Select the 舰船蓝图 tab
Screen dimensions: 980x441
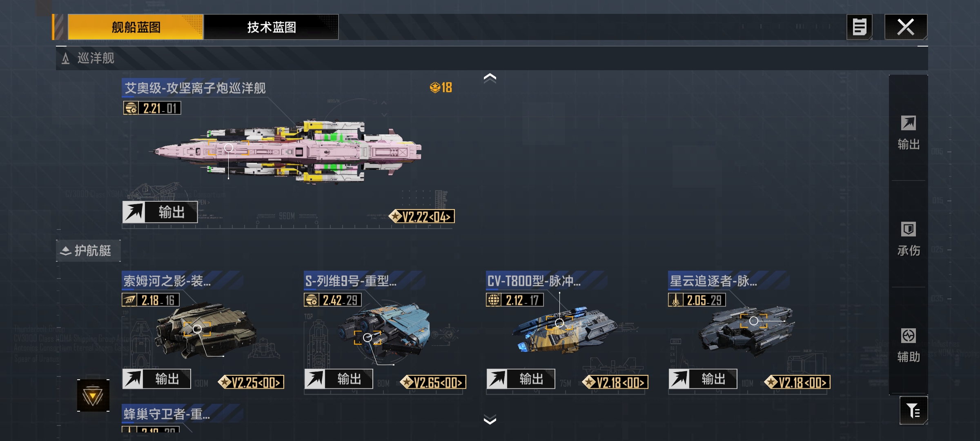coord(135,27)
